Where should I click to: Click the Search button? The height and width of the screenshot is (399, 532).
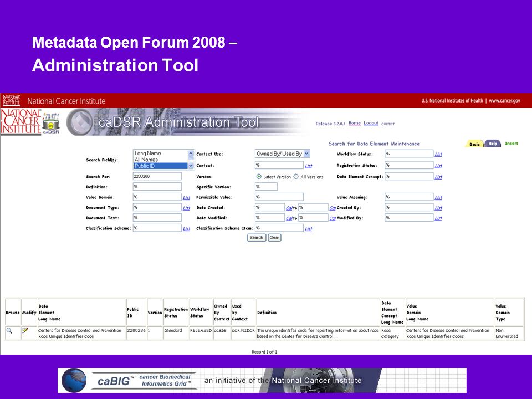point(257,238)
